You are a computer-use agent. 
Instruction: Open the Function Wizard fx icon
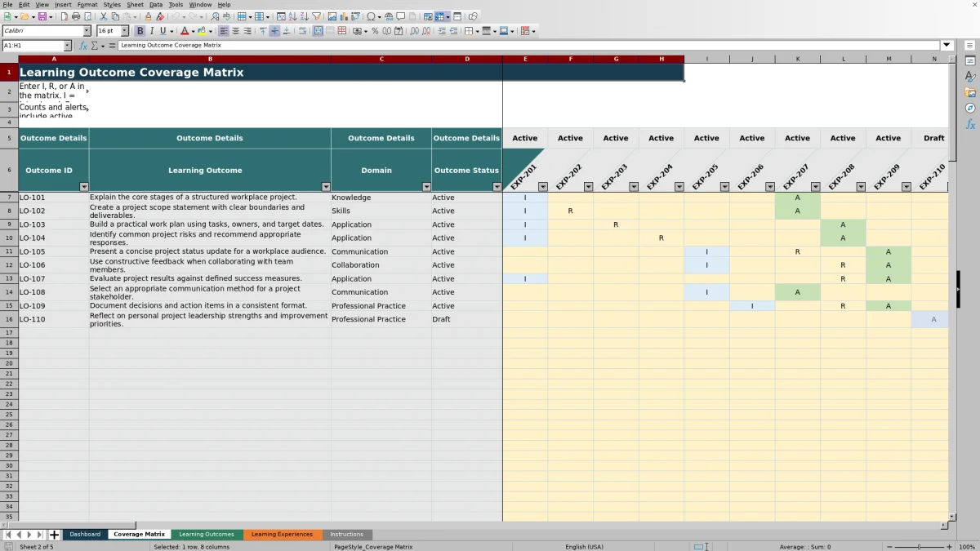[x=83, y=46]
